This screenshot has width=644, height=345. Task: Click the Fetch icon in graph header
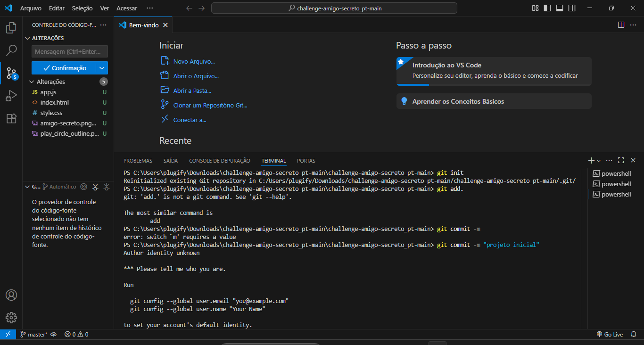click(x=95, y=187)
